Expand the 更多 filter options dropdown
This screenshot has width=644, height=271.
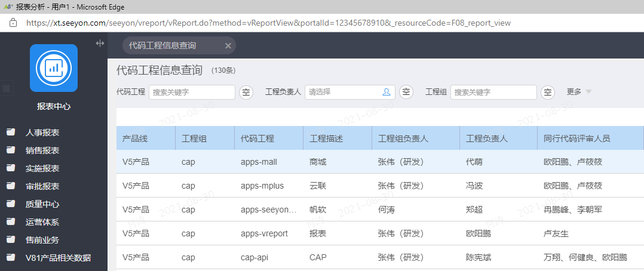click(x=579, y=92)
